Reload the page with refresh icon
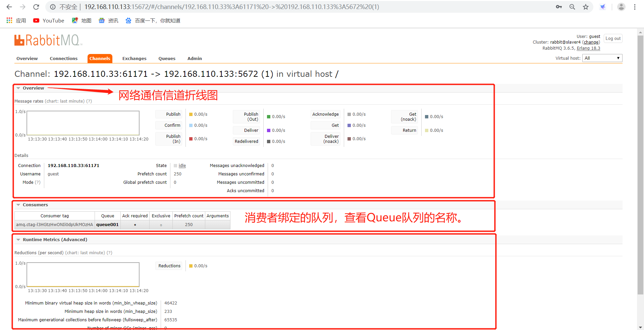The width and height of the screenshot is (644, 330). click(x=36, y=7)
